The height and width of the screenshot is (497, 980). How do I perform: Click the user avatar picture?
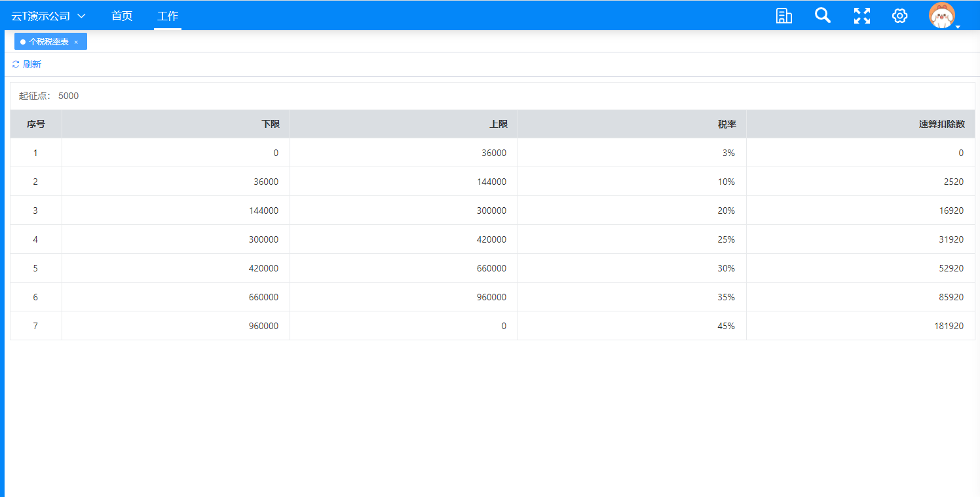coord(941,16)
